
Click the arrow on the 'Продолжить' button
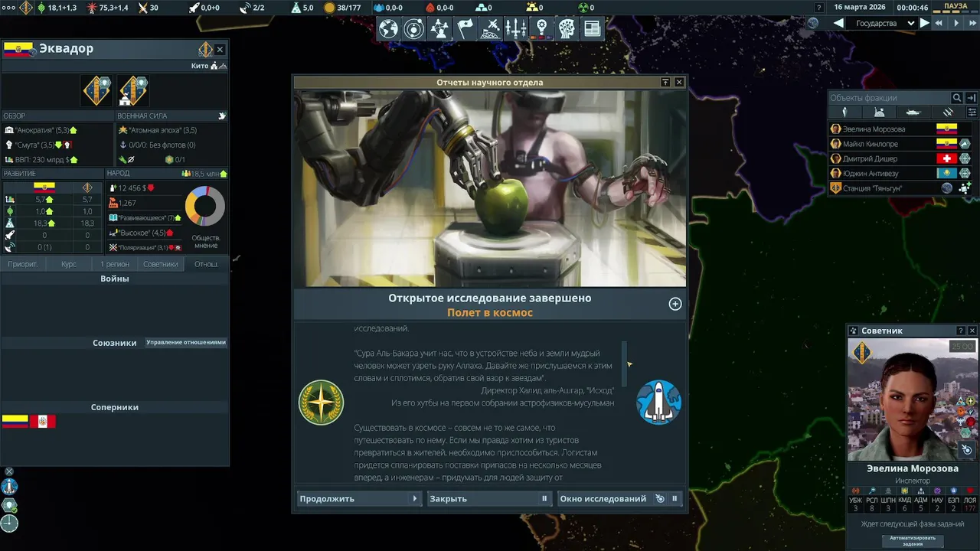point(415,499)
